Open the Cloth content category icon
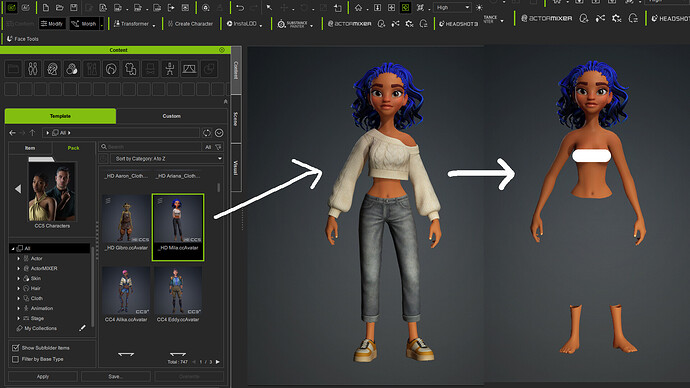The height and width of the screenshot is (388, 690). pyautogui.click(x=131, y=69)
